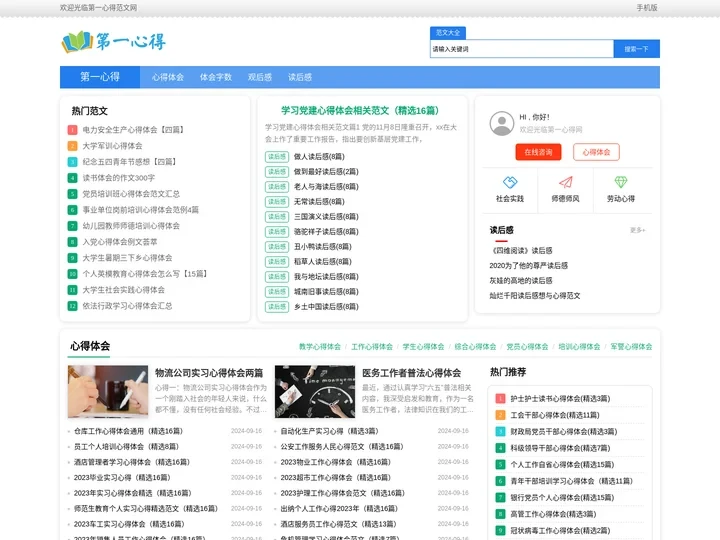Click the outlined 心得体会 button

[596, 152]
